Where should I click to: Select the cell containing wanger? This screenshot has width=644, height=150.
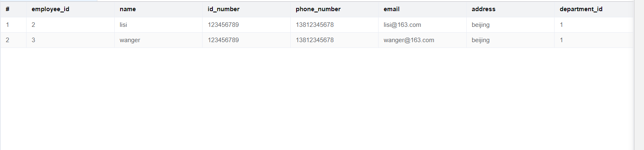(x=158, y=40)
